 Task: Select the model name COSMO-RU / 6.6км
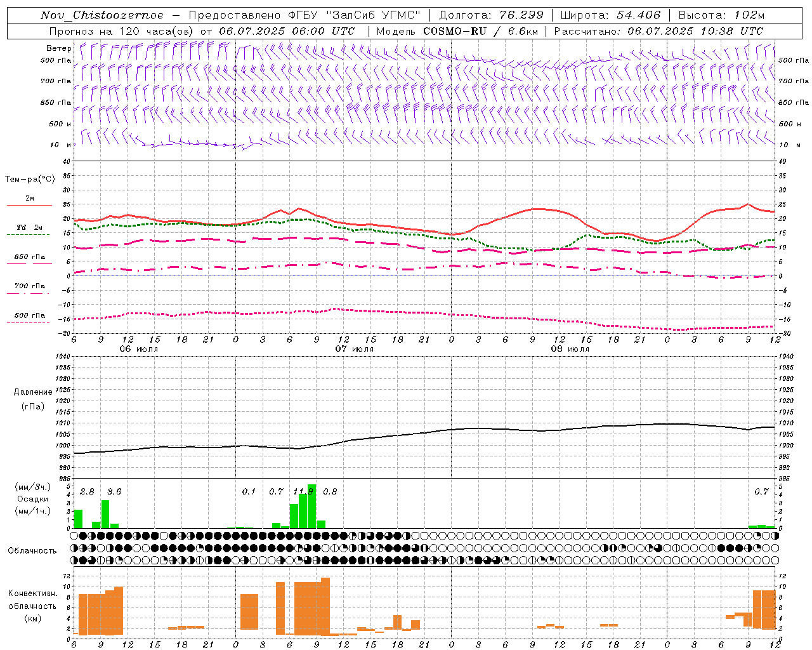coord(481,31)
